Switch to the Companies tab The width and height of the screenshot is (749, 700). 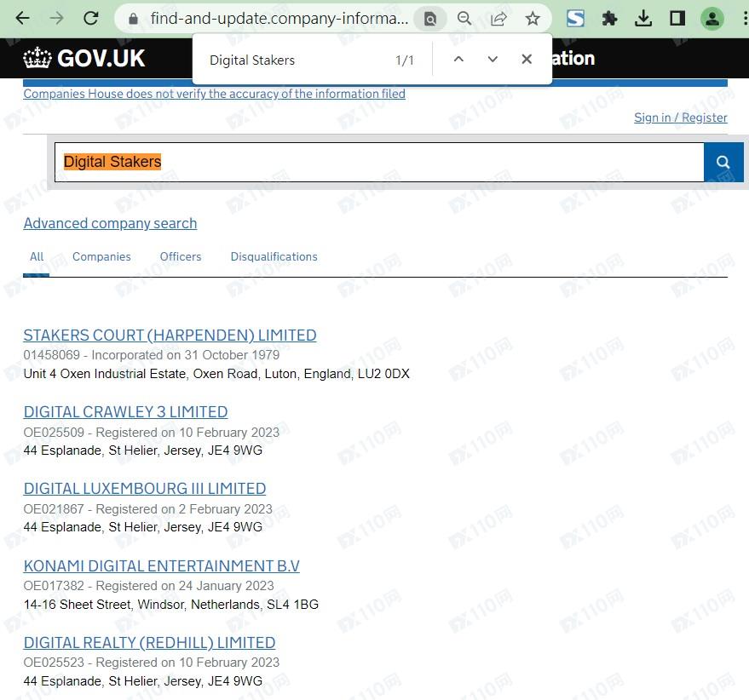[101, 256]
